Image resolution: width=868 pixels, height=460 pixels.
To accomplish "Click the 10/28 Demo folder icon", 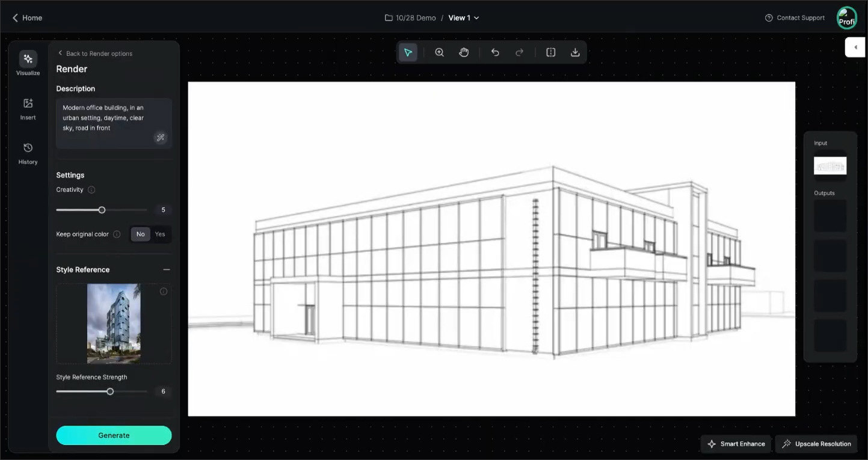I will click(389, 18).
